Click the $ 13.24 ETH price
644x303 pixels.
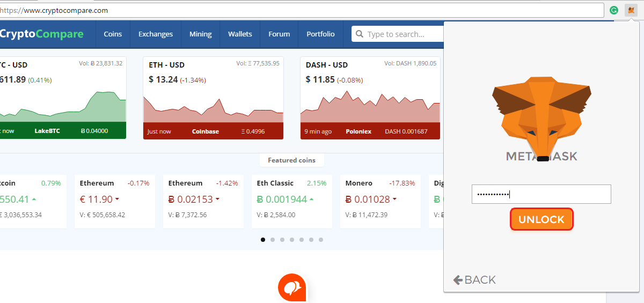pos(163,80)
